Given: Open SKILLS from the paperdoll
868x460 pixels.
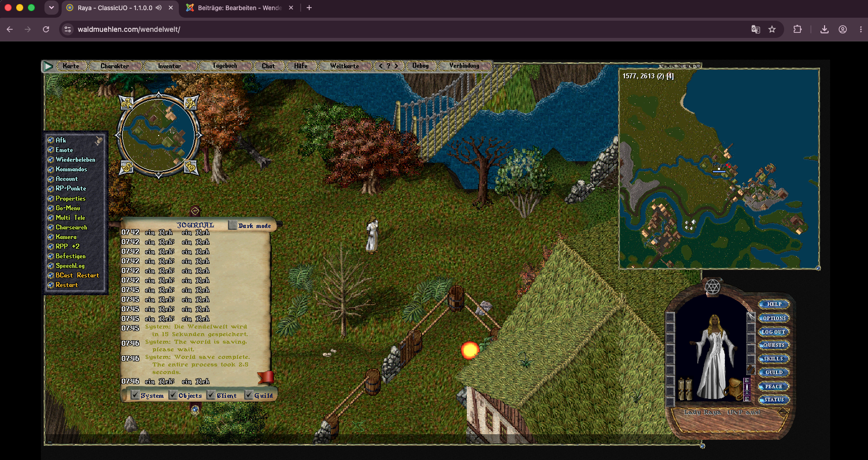Looking at the screenshot, I should [774, 359].
